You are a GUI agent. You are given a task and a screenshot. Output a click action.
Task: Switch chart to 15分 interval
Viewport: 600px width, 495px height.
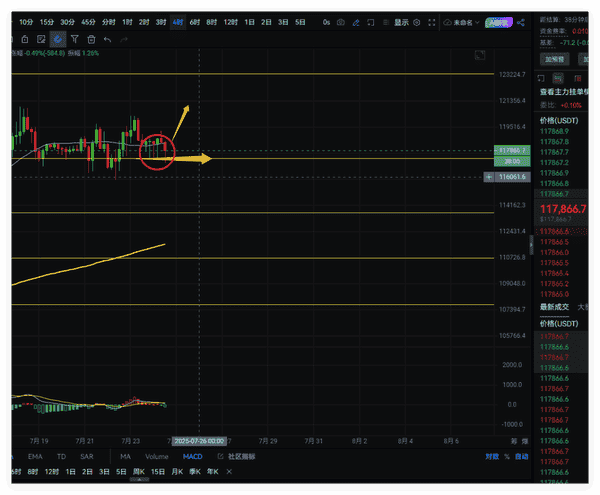46,22
